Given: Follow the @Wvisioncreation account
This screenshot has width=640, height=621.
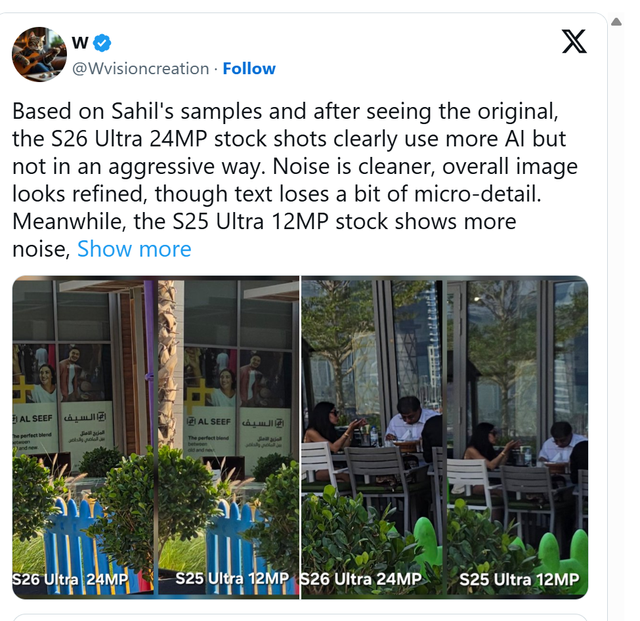Looking at the screenshot, I should click(x=249, y=68).
